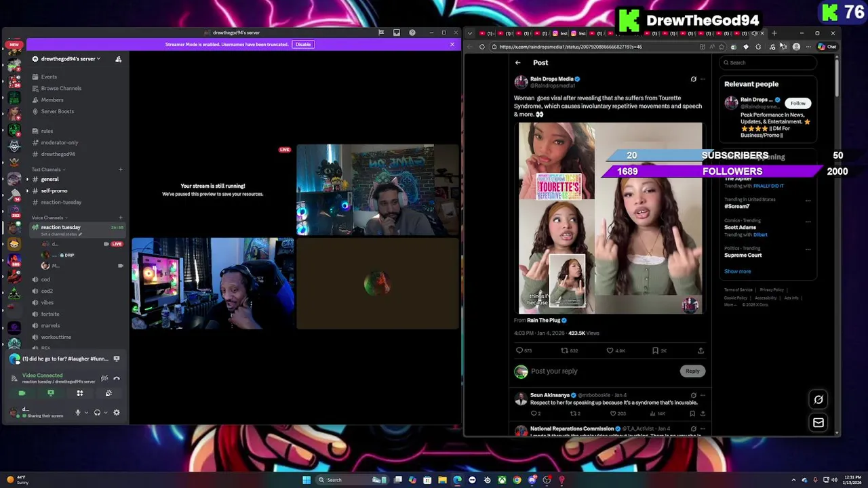
Task: Click the Grok icon on main post
Action: tap(693, 79)
